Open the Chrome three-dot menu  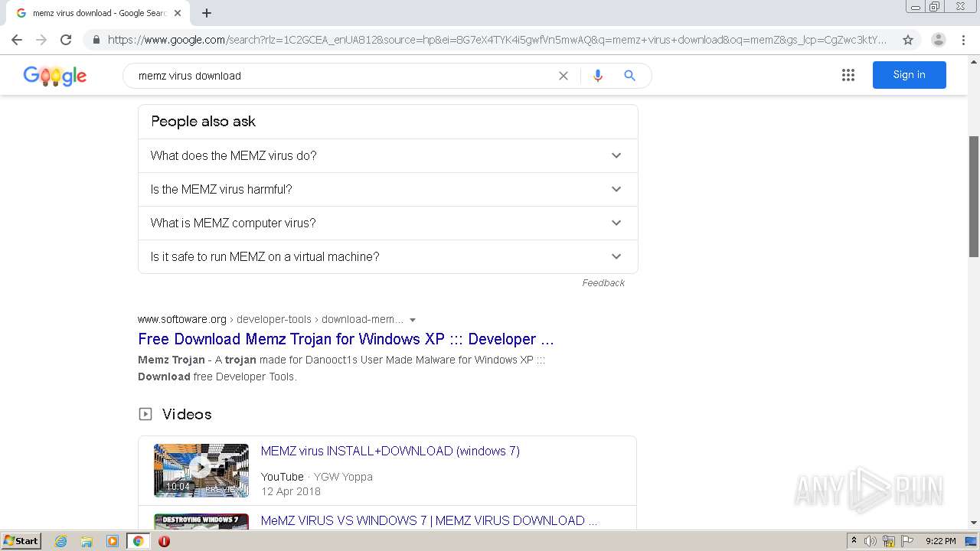964,40
